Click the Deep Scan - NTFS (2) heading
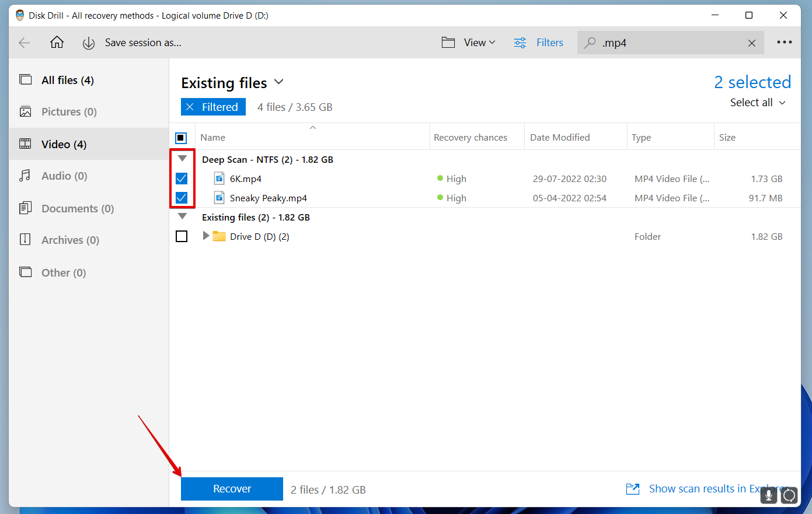812x514 pixels. 267,159
